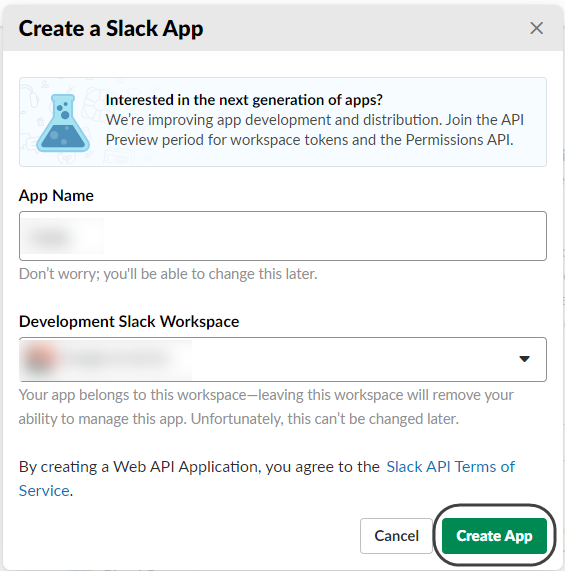
Task: Open the Slack API Terms of Service link
Action: coord(267,479)
